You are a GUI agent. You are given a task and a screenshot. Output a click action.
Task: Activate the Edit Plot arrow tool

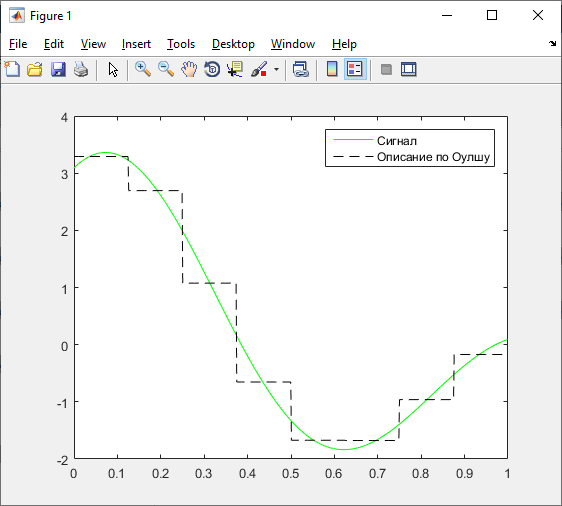click(x=113, y=69)
